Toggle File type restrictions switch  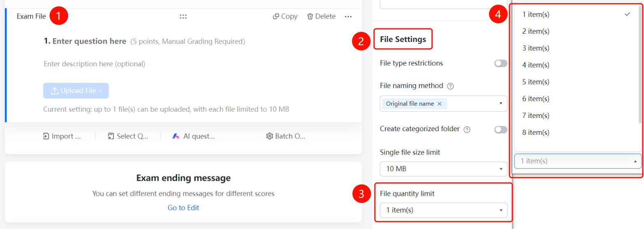501,63
